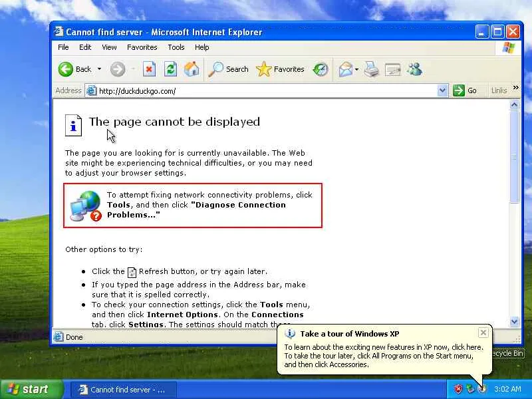Viewport: 532px width, 399px height.
Task: Click the balloon info icon
Action: (x=290, y=334)
